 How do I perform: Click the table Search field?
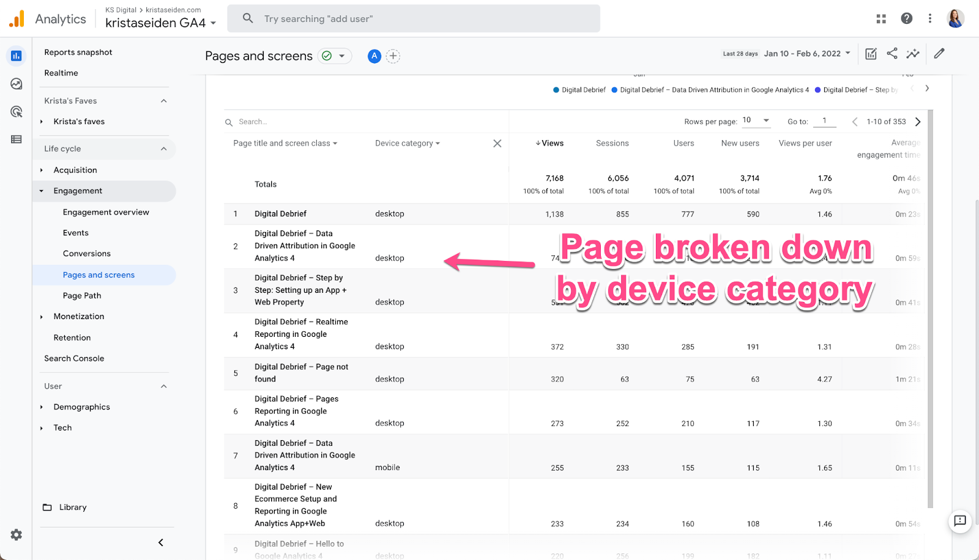[x=367, y=122]
